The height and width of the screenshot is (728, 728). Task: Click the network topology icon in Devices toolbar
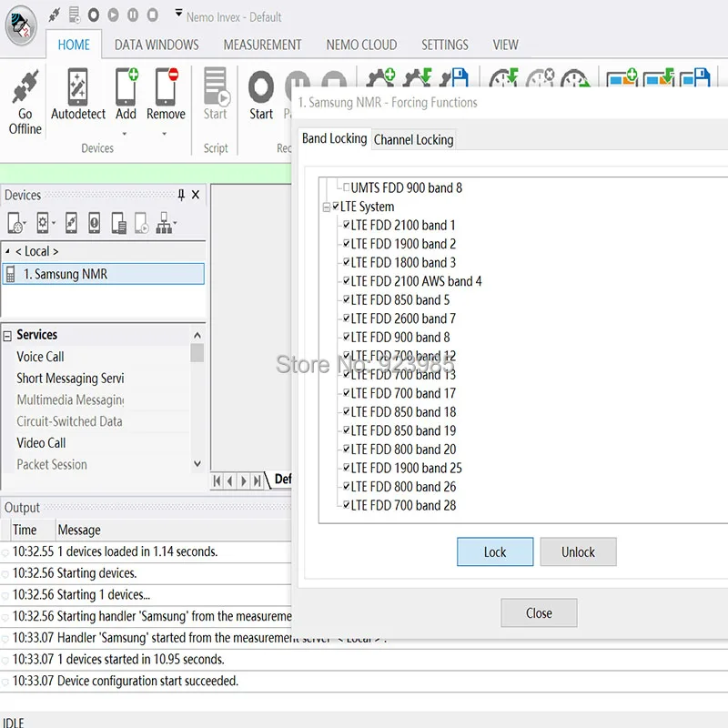(x=165, y=223)
